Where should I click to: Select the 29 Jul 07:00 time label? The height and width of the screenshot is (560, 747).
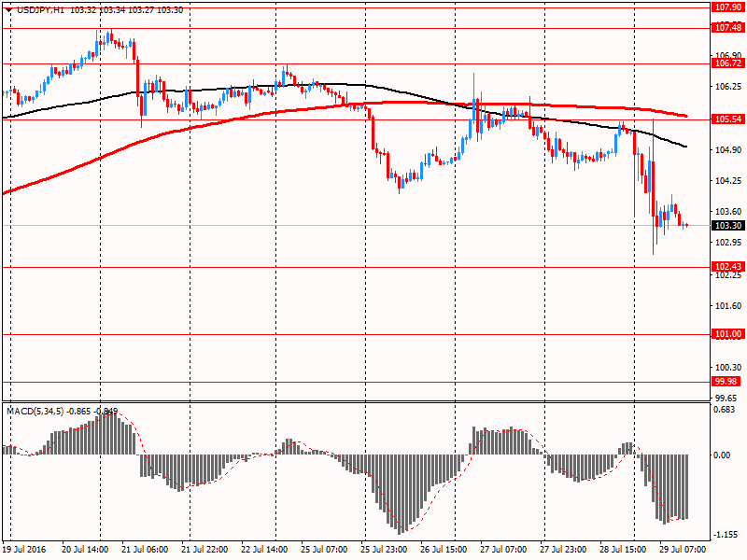pyautogui.click(x=683, y=550)
